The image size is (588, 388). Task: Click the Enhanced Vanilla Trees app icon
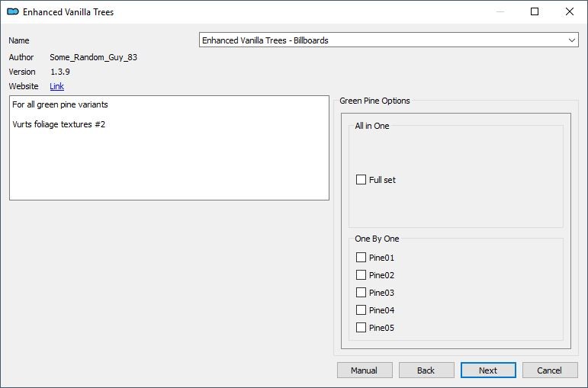coord(13,11)
